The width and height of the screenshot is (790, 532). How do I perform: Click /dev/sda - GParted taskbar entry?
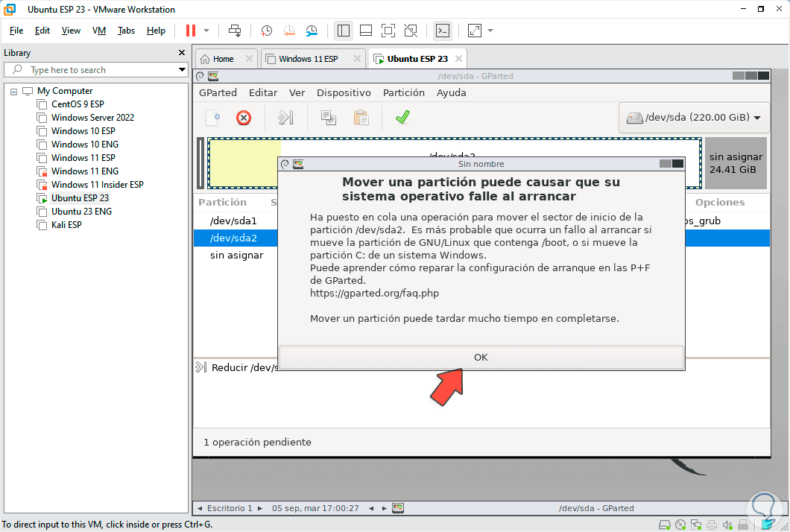tap(596, 508)
